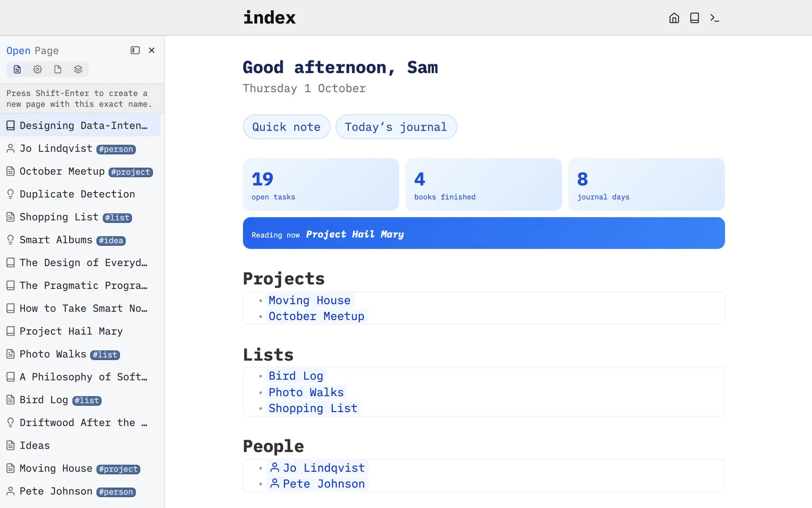This screenshot has width=812, height=508.
Task: Go to the home page icon
Action: pyautogui.click(x=674, y=18)
